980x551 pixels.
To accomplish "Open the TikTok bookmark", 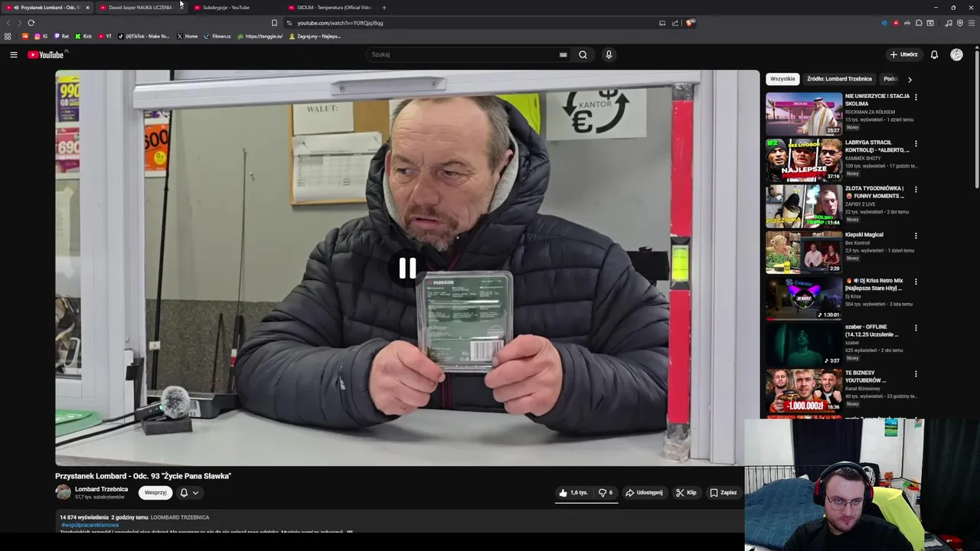I will pos(143,36).
